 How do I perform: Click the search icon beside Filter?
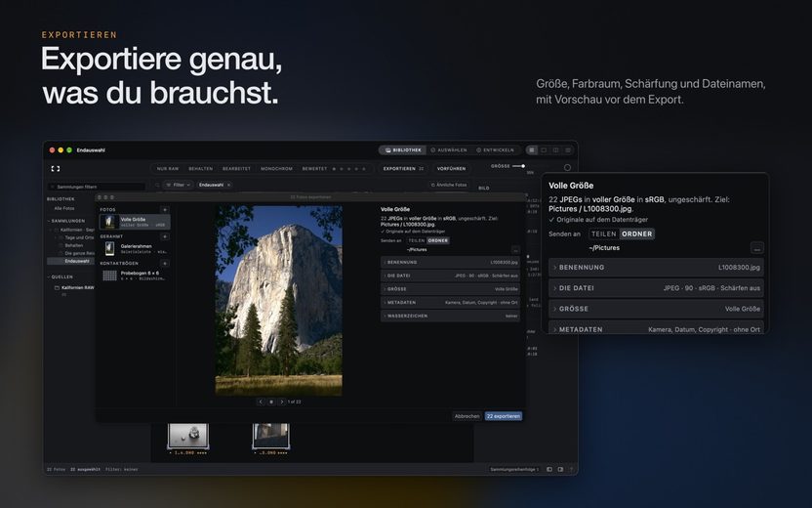[x=157, y=185]
